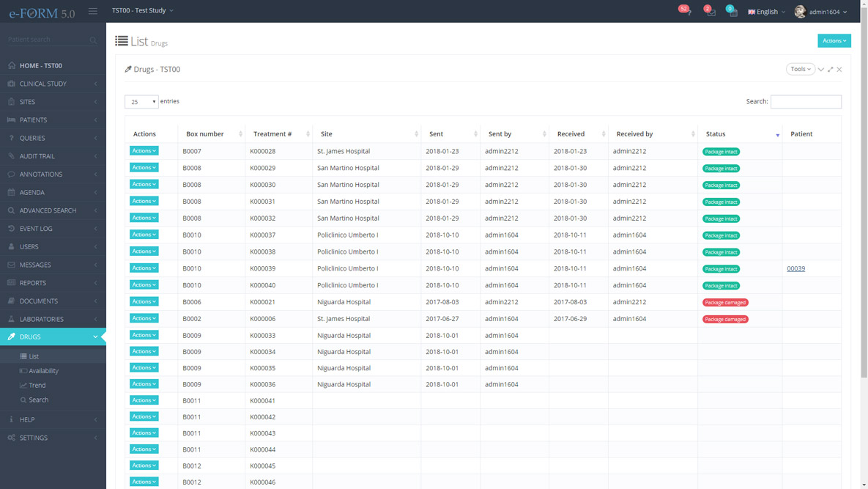Click the Package damaged badge for K000021

[x=725, y=302]
